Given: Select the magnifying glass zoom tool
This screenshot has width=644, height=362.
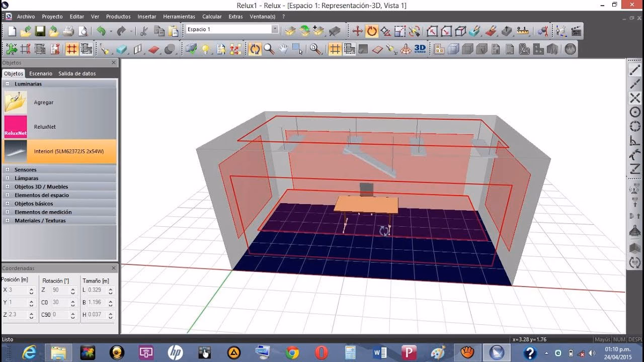Looking at the screenshot, I should point(269,49).
